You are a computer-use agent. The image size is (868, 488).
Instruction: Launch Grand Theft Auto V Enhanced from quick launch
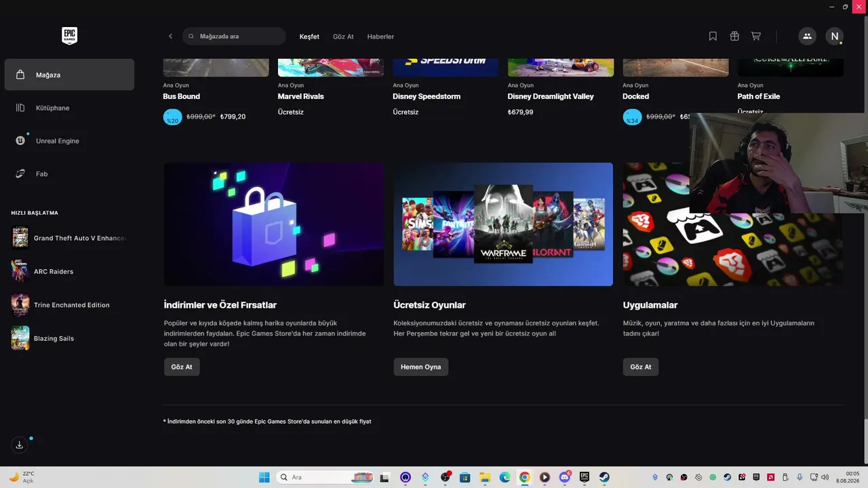coord(69,238)
